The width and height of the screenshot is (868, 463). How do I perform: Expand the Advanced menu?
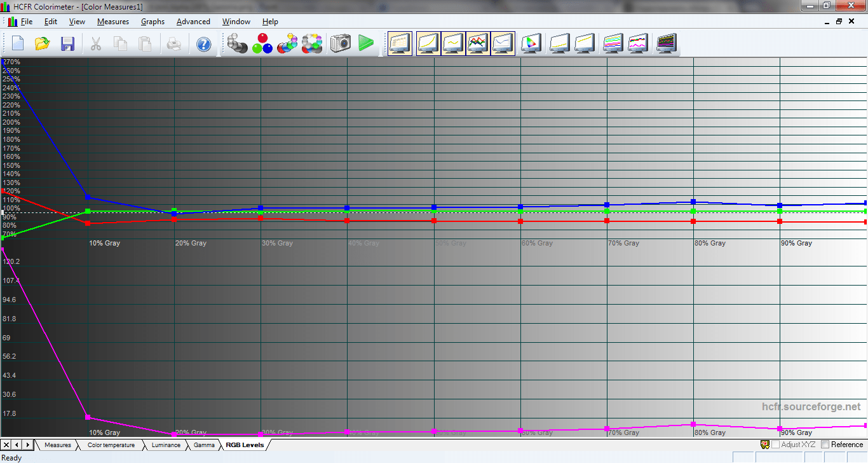[x=193, y=22]
